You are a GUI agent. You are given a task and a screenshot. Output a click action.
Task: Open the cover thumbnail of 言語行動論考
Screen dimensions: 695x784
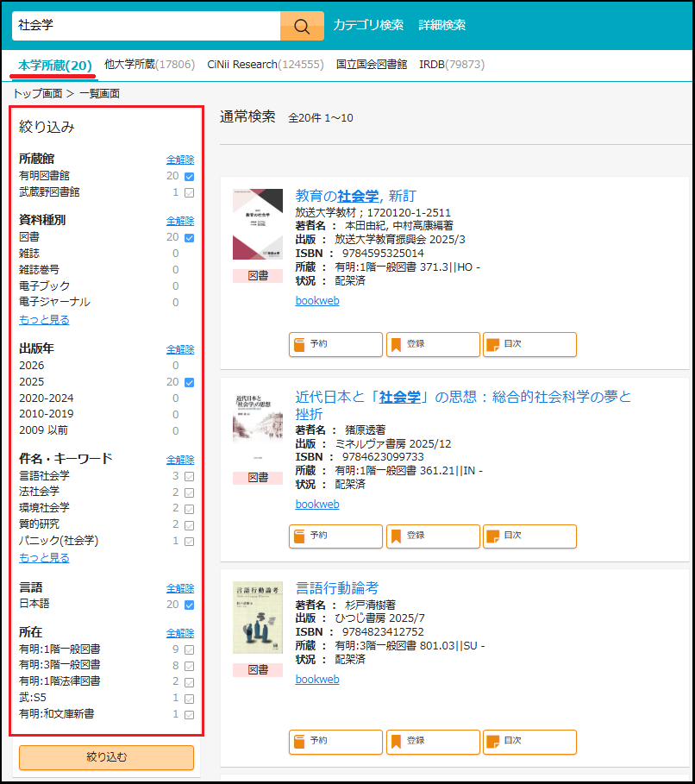258,618
